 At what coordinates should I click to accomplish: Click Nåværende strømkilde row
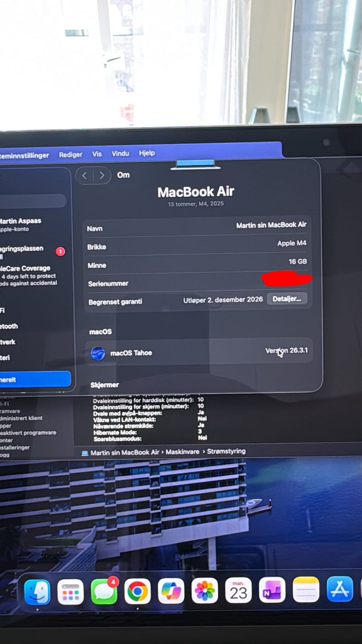[149, 426]
